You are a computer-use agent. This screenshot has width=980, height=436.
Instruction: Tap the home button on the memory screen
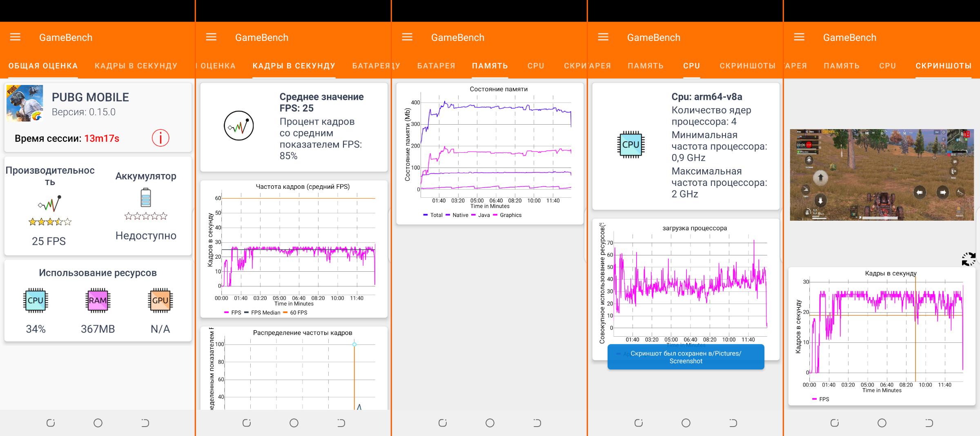(x=490, y=423)
